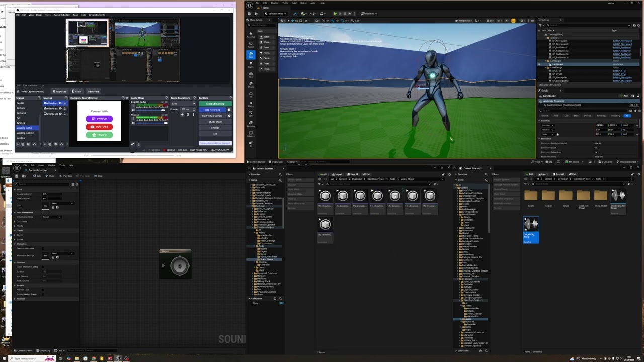This screenshot has height=362, width=644.
Task: Click the Play button in Unreal toolbar
Action: pyautogui.click(x=335, y=14)
